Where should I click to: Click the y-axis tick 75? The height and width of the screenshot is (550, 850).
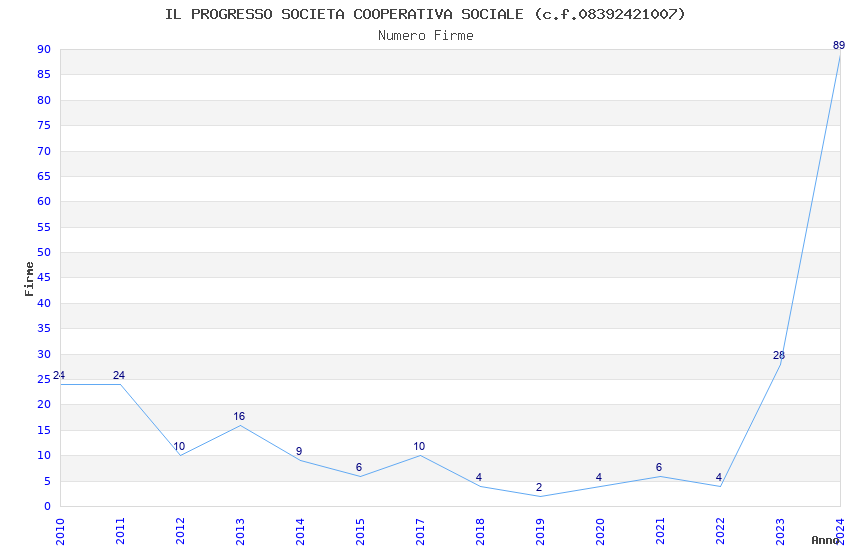pos(44,126)
